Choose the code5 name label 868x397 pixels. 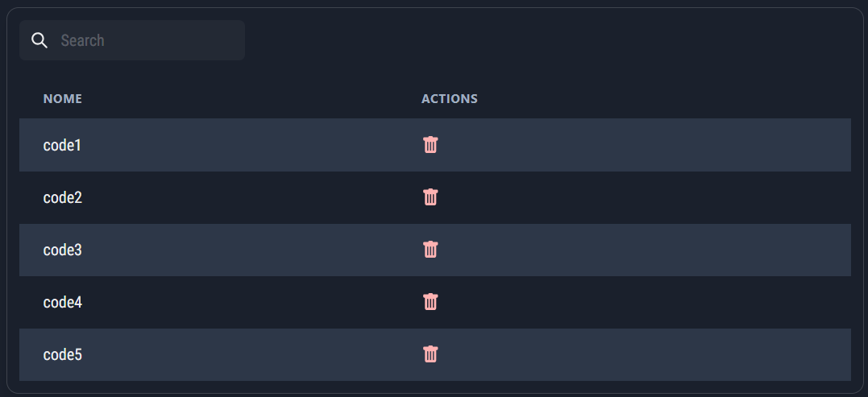click(x=62, y=355)
